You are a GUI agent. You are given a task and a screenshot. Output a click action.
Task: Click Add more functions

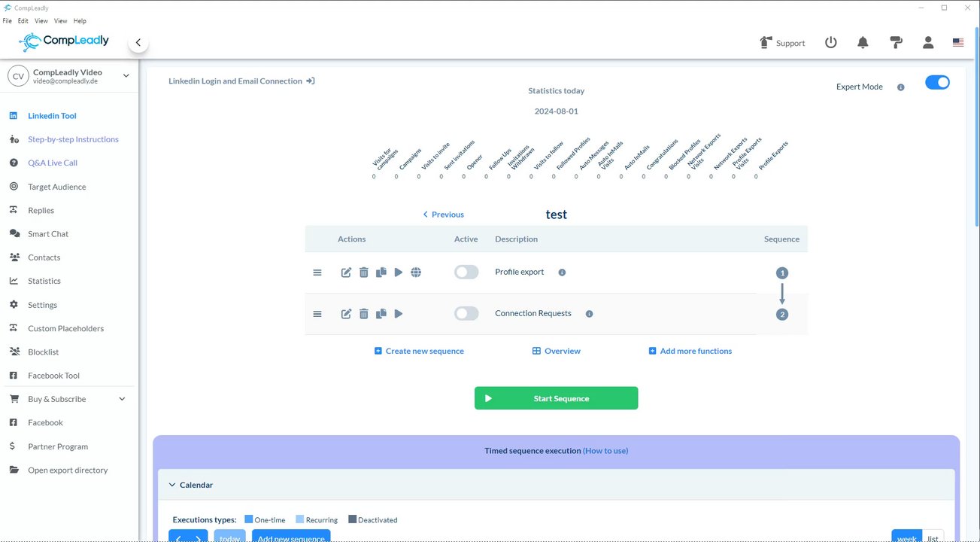pos(690,352)
